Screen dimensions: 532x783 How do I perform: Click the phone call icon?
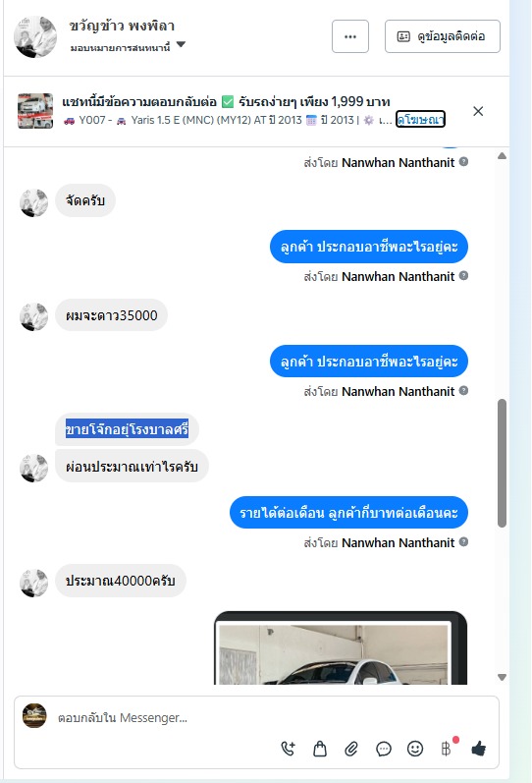pyautogui.click(x=289, y=749)
